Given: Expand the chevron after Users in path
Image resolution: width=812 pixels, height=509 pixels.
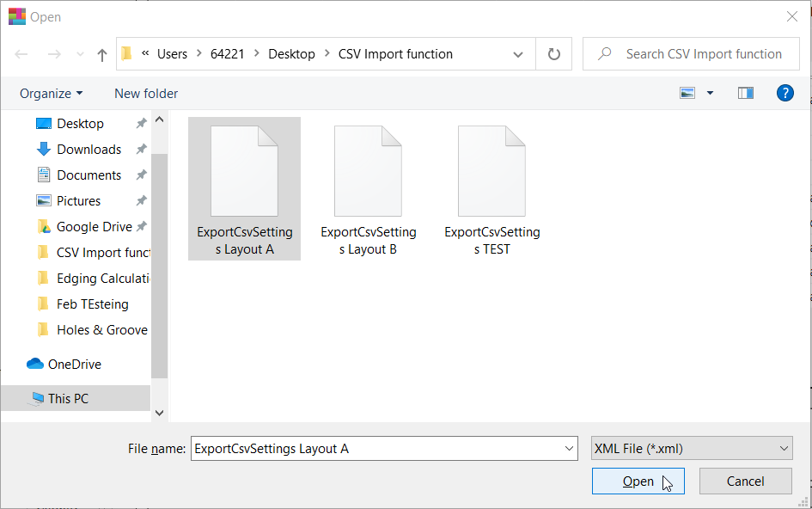Looking at the screenshot, I should point(198,53).
